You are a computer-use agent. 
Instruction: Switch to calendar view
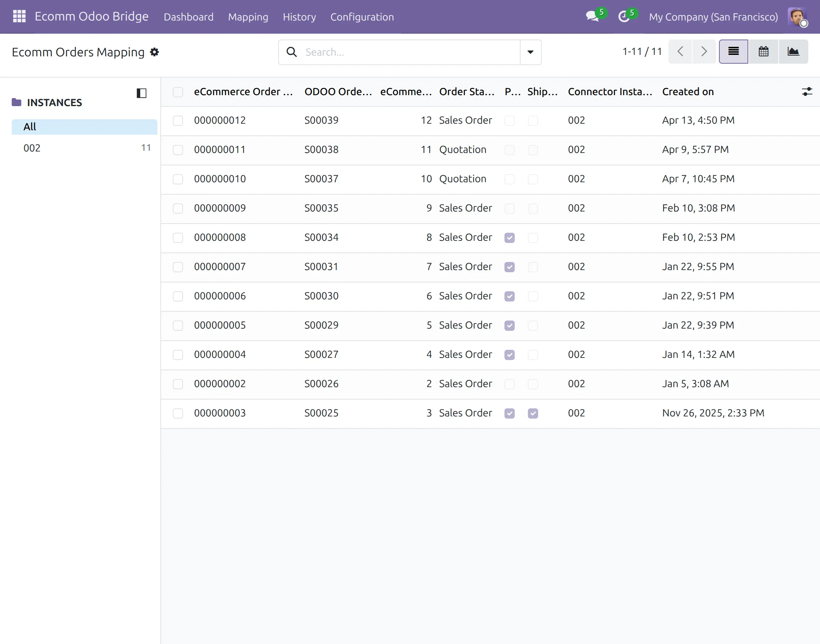[763, 52]
